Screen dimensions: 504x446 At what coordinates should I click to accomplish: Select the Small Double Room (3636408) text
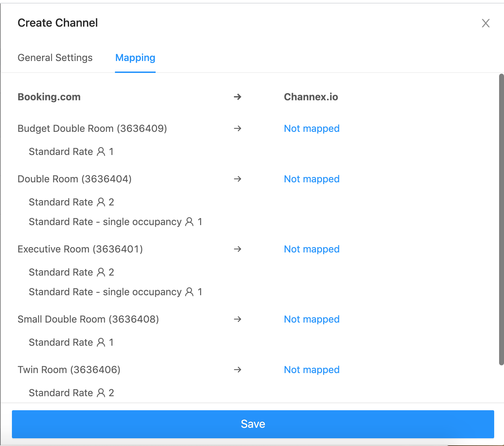pos(88,319)
